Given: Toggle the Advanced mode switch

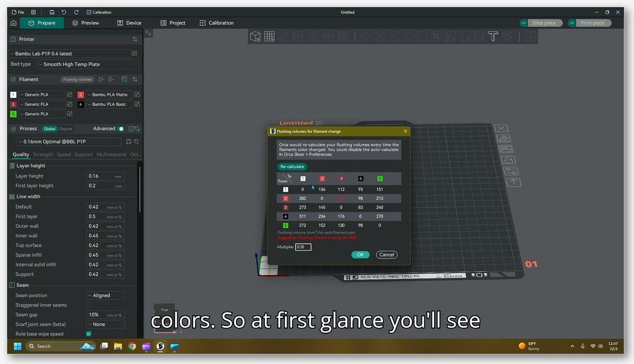Looking at the screenshot, I should coord(121,129).
